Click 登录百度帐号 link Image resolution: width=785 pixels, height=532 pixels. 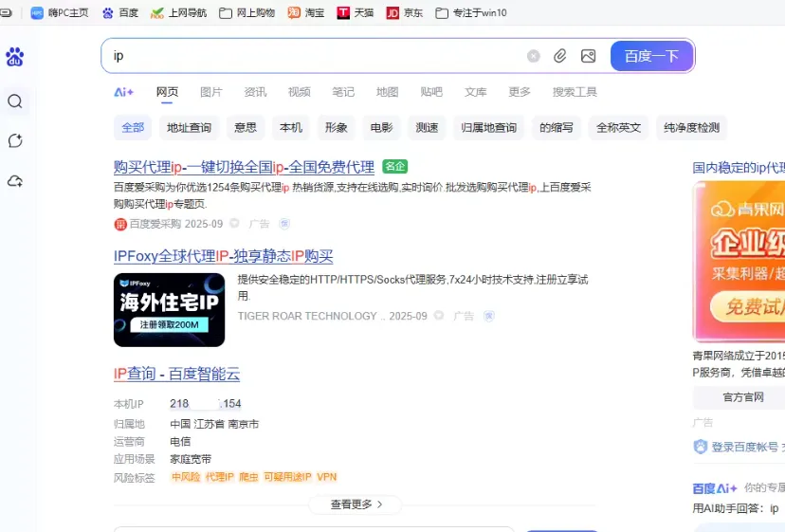point(745,447)
